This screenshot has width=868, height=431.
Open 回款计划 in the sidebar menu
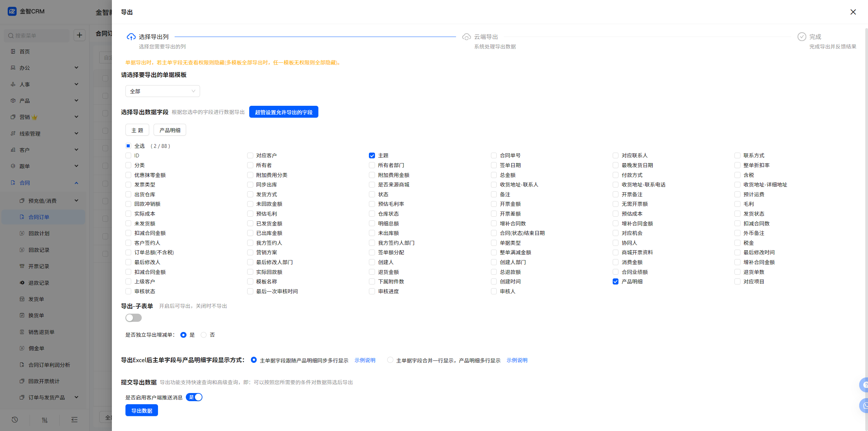click(x=39, y=233)
